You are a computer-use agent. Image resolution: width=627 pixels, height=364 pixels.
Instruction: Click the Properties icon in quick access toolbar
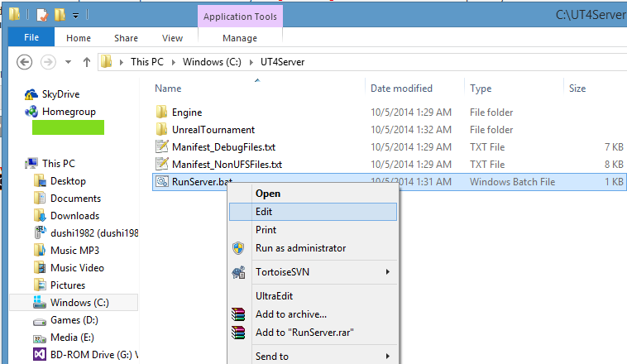42,15
